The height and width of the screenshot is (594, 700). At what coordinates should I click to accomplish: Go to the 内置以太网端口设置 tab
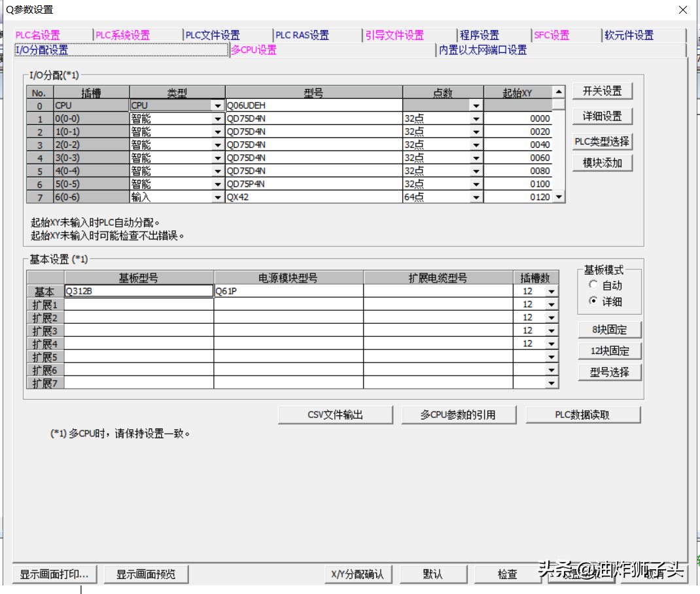483,50
